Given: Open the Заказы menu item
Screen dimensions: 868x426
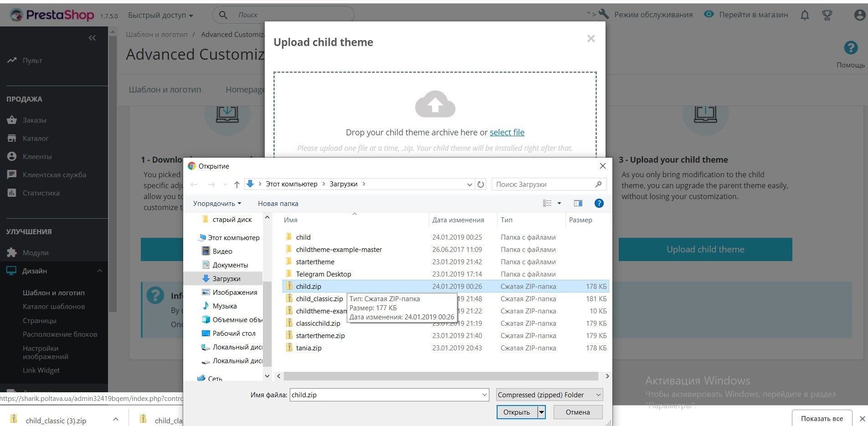Looking at the screenshot, I should 34,120.
